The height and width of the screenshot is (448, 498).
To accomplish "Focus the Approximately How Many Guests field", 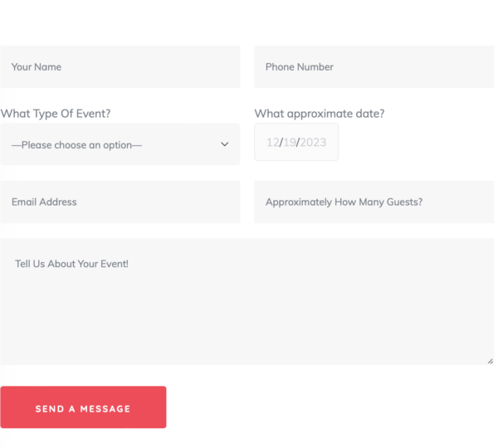I will click(x=374, y=202).
